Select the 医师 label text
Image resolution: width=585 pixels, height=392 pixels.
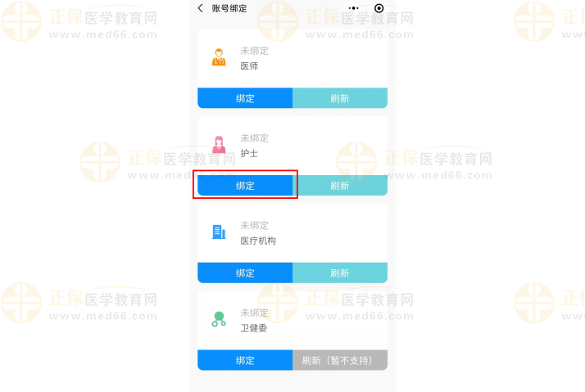coord(249,66)
